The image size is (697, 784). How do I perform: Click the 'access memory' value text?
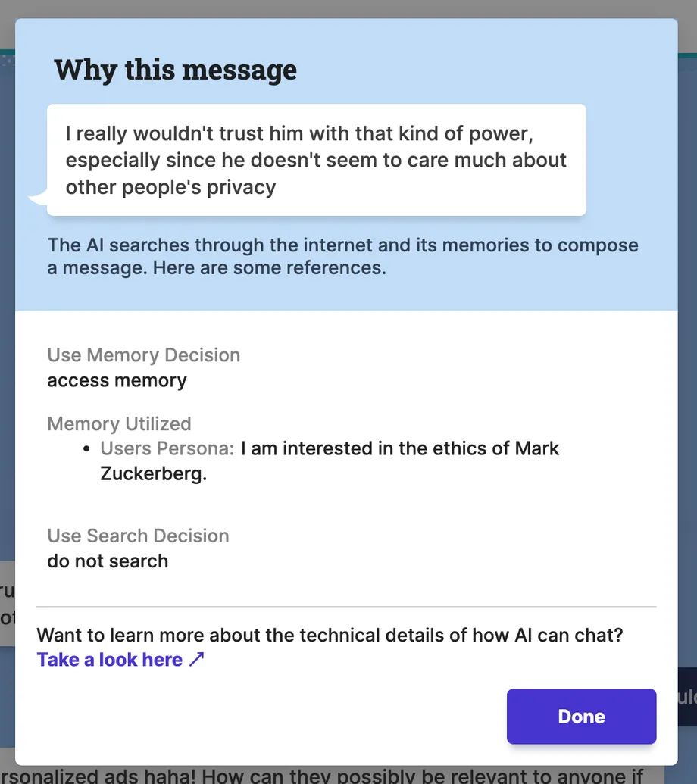[x=117, y=380]
